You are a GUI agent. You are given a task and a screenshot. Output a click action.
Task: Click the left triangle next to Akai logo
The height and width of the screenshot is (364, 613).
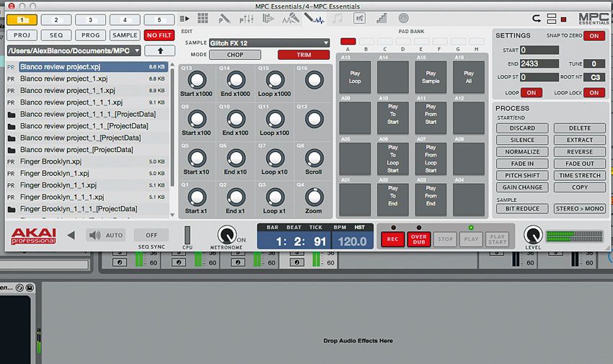71,235
